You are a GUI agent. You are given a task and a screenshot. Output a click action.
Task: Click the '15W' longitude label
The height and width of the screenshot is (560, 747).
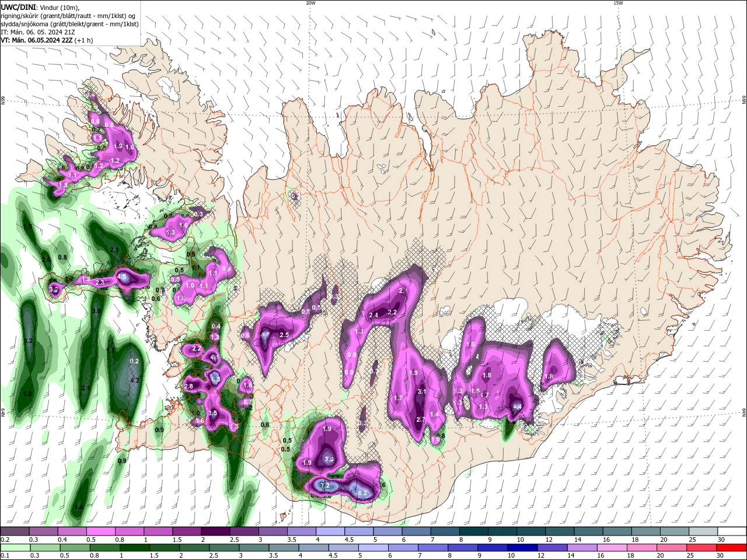click(617, 3)
